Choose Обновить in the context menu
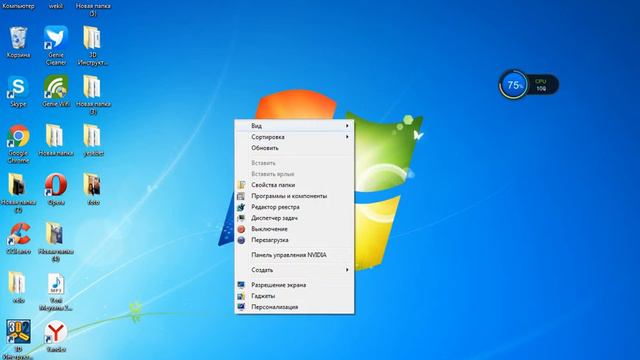This screenshot has height=360, width=640. pos(294,148)
